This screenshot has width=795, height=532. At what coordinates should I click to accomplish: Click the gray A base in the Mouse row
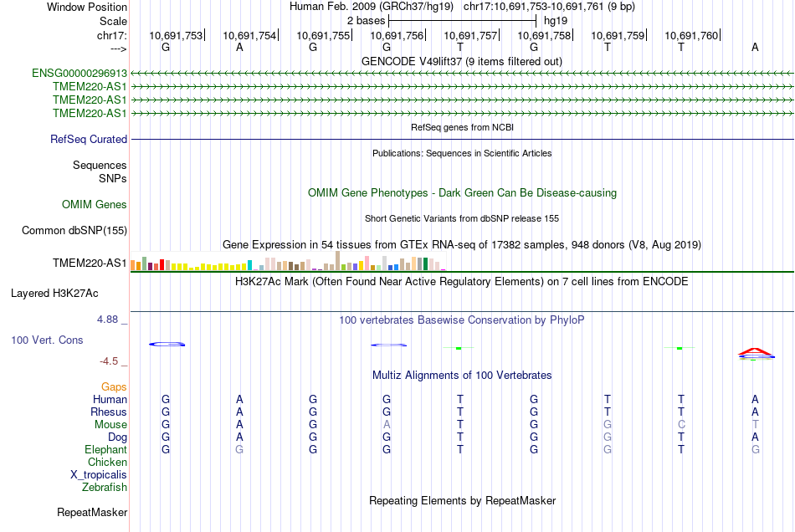387,425
